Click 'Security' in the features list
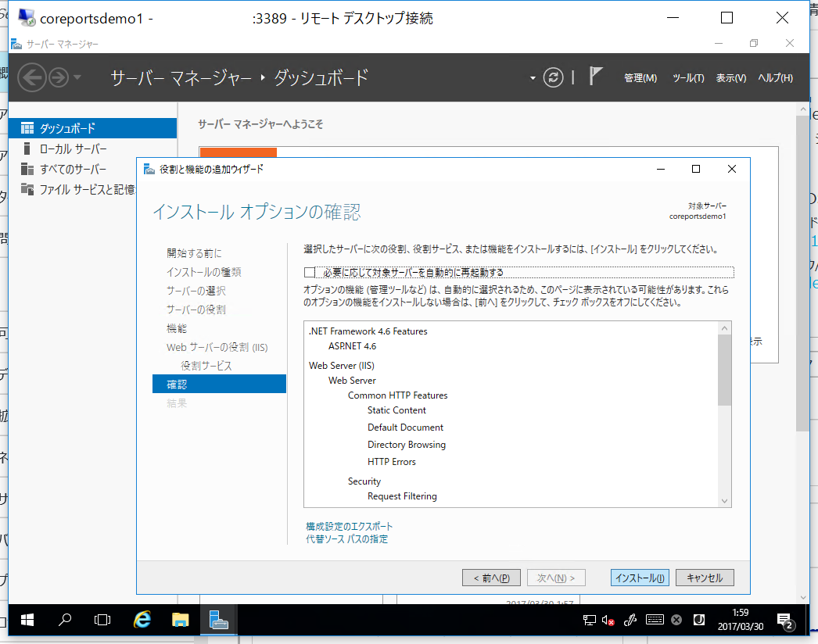818x644 pixels. tap(364, 481)
